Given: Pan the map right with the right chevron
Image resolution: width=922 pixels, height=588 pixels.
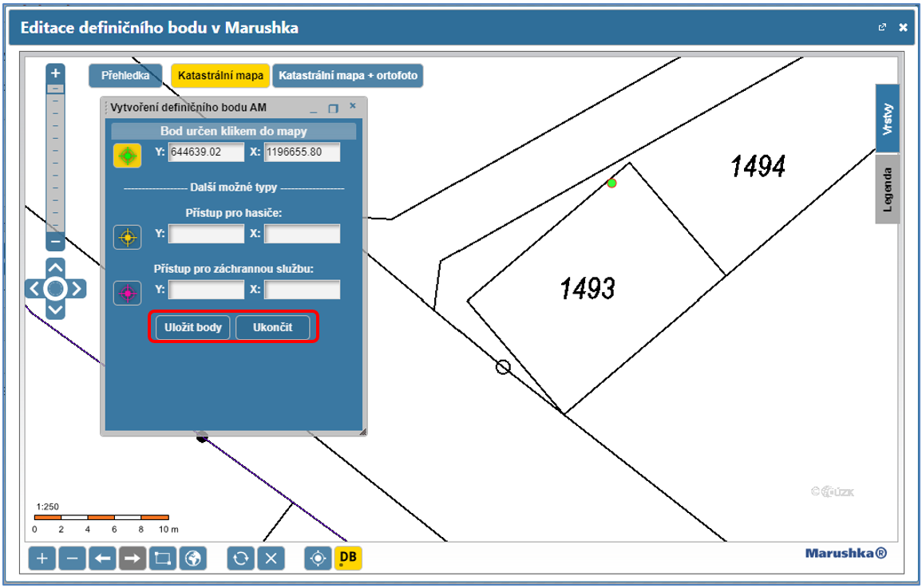Looking at the screenshot, I should point(77,289).
